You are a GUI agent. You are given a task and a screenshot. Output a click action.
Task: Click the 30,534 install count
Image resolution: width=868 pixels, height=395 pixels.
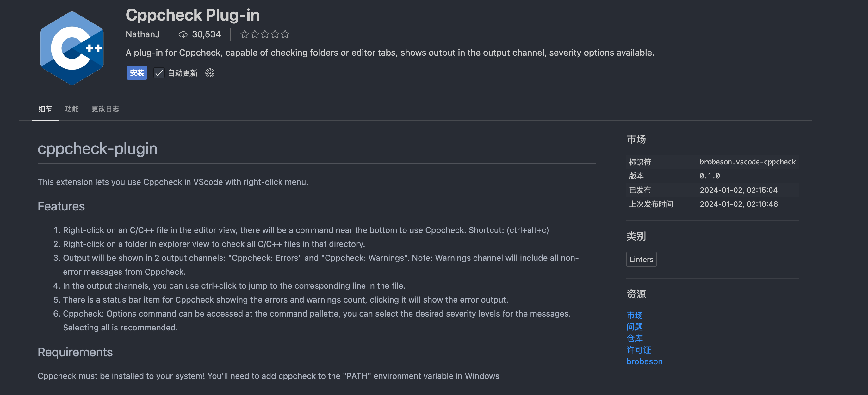(206, 34)
